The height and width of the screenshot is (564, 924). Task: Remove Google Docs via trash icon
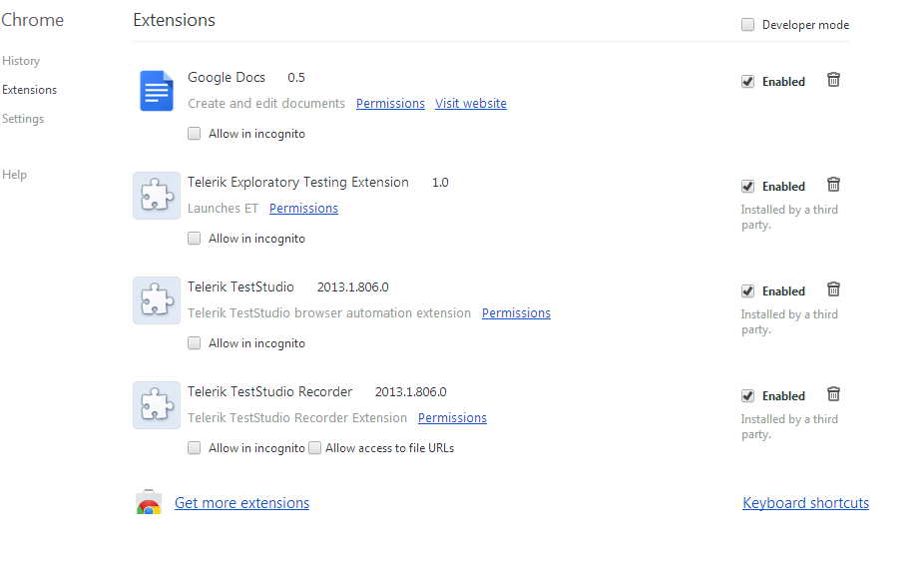click(x=833, y=80)
